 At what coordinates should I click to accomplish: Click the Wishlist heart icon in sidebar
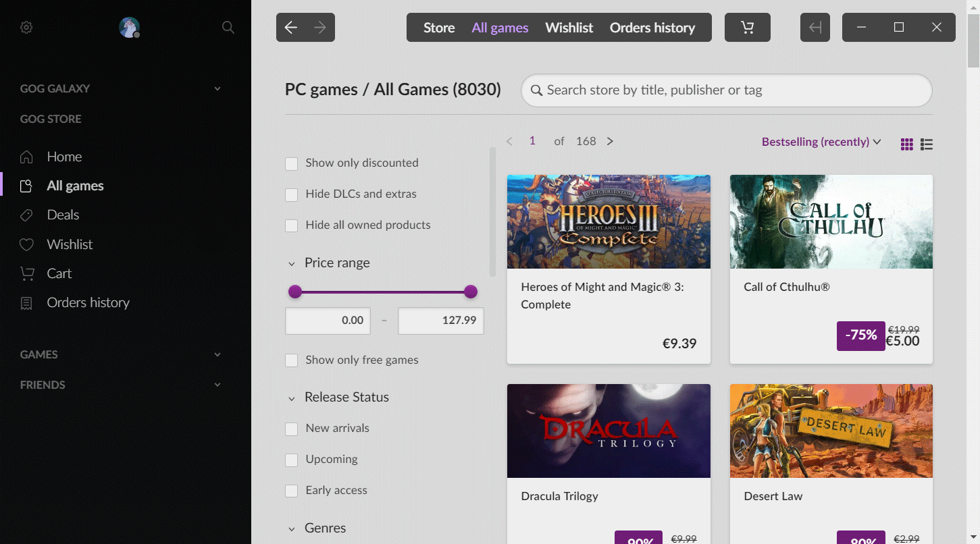(x=26, y=244)
